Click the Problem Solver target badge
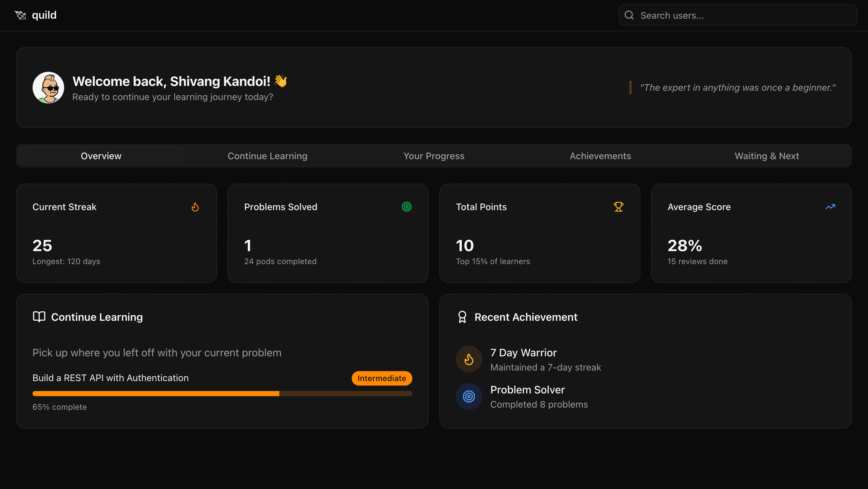The height and width of the screenshot is (489, 868). tap(468, 396)
